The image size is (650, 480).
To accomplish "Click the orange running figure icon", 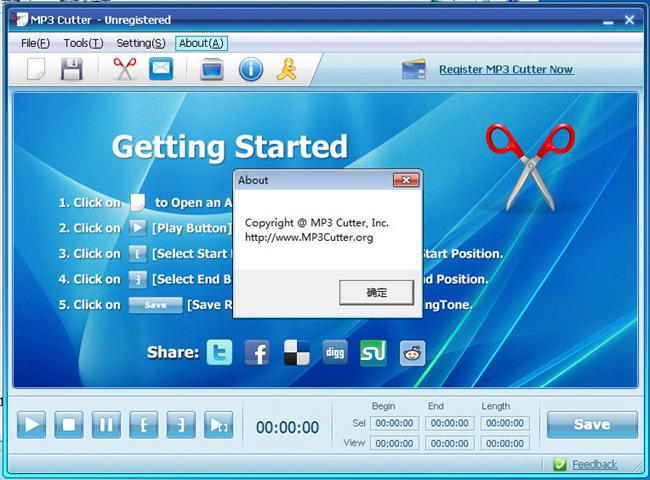I will 286,69.
